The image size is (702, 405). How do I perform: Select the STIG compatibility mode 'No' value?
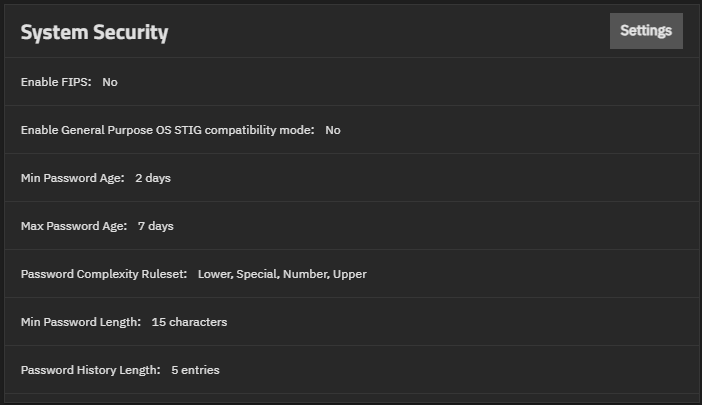point(333,130)
